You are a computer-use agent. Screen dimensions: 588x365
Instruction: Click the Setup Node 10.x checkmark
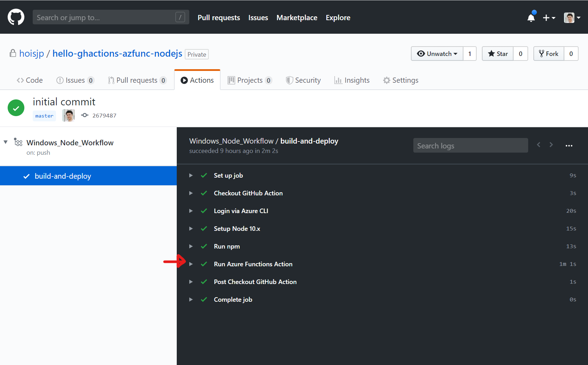[204, 229]
